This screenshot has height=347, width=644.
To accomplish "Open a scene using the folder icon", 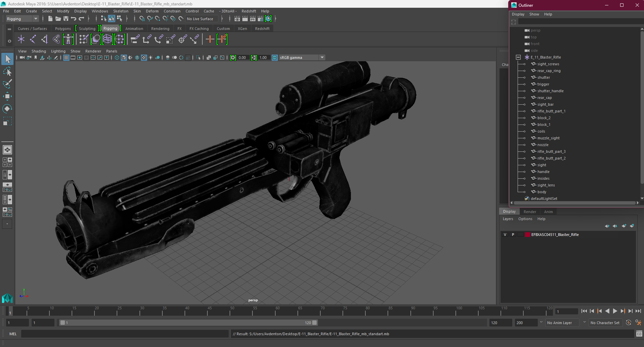I will tap(58, 19).
